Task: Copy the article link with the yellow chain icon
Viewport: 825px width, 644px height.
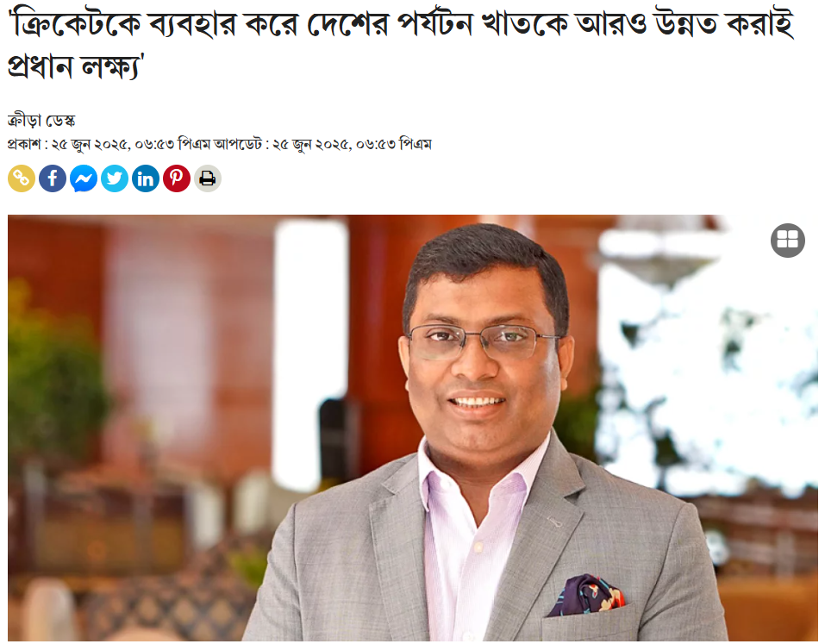Action: 22,178
